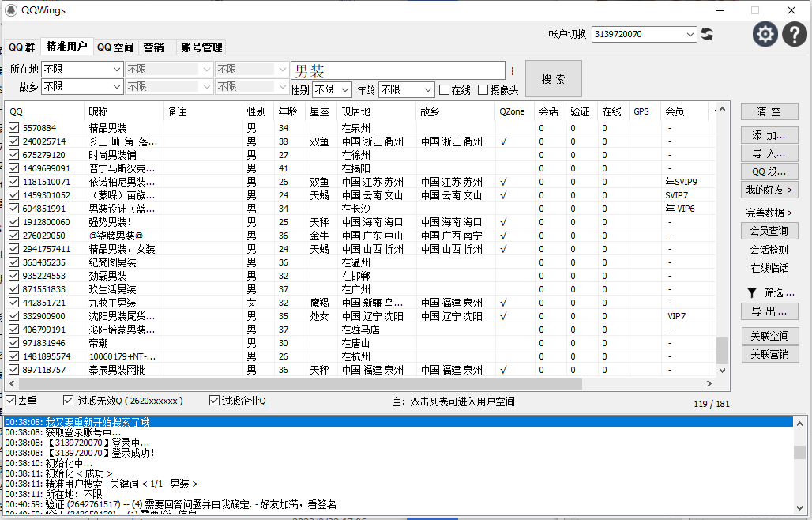Click the 关联营销 button
The width and height of the screenshot is (812, 520).
pos(769,354)
